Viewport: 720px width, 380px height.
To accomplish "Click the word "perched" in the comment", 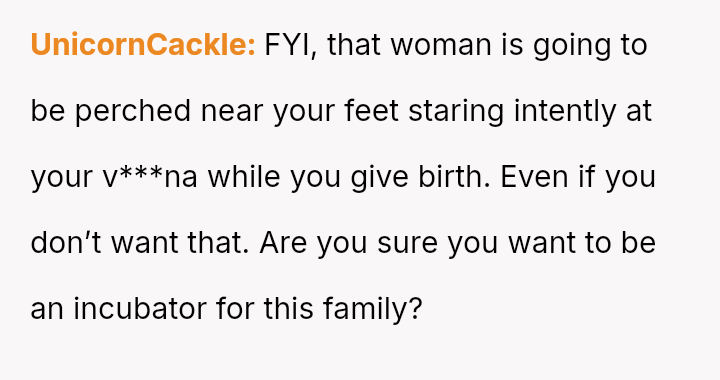I will pos(133,112).
